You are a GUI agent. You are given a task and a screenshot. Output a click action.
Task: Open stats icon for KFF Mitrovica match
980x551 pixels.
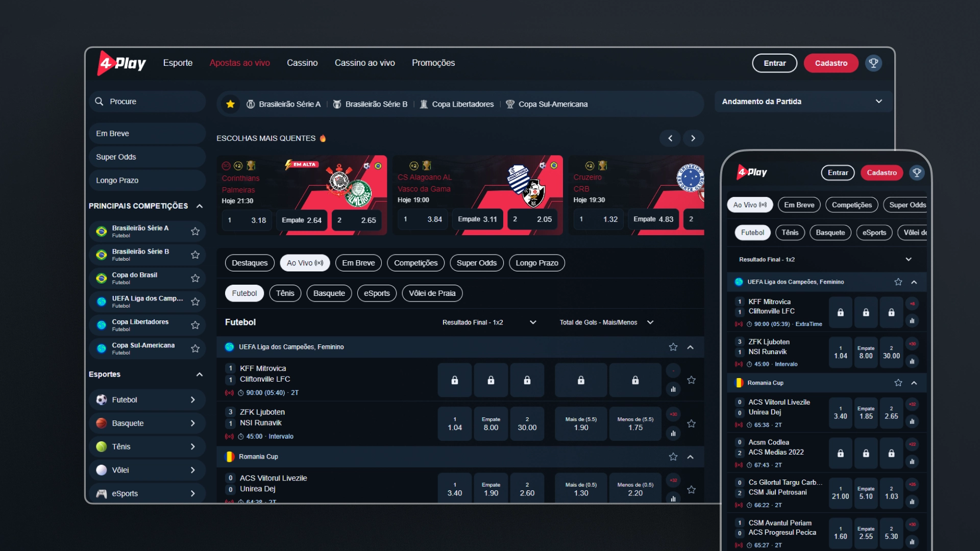[x=673, y=389]
